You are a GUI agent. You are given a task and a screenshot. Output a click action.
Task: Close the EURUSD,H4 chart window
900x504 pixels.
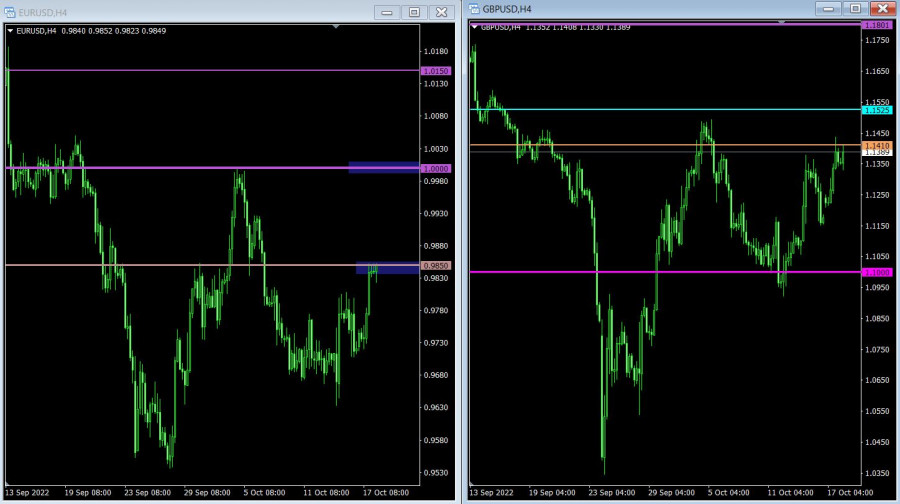(440, 12)
